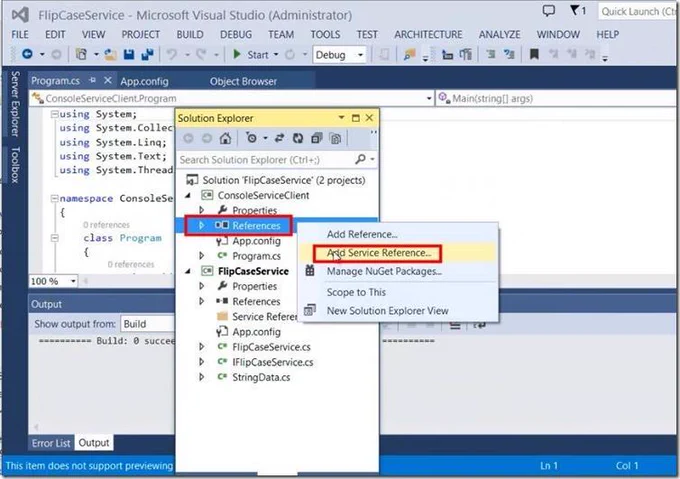The width and height of the screenshot is (680, 479).
Task: Select App.config under ConsoleServiceClient
Action: 256,241
